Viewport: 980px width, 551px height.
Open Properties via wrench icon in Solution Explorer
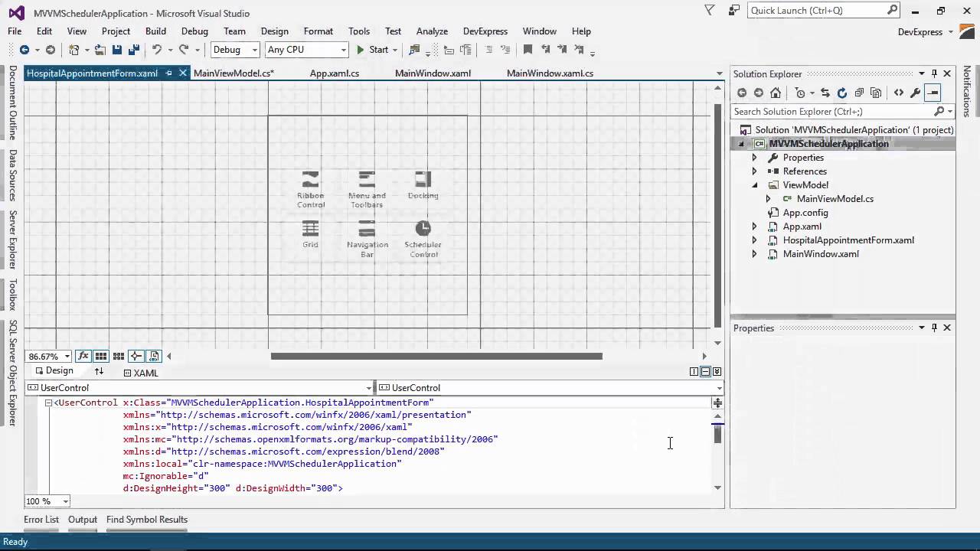tap(916, 93)
